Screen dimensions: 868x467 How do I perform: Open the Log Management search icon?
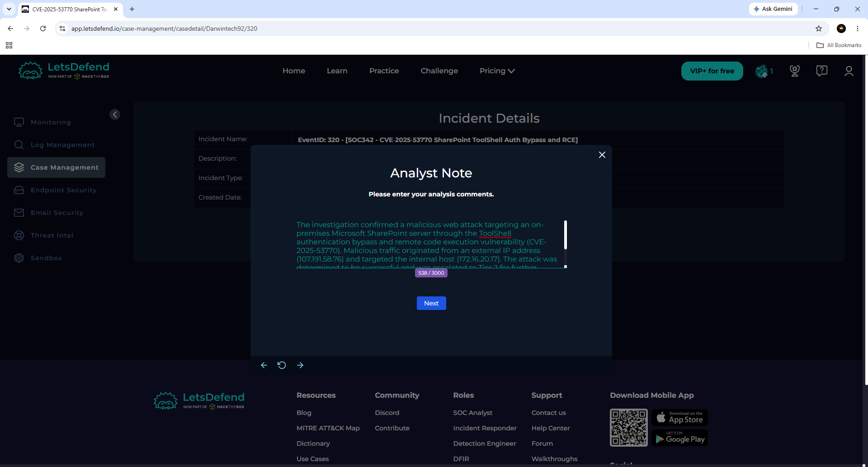coord(19,145)
